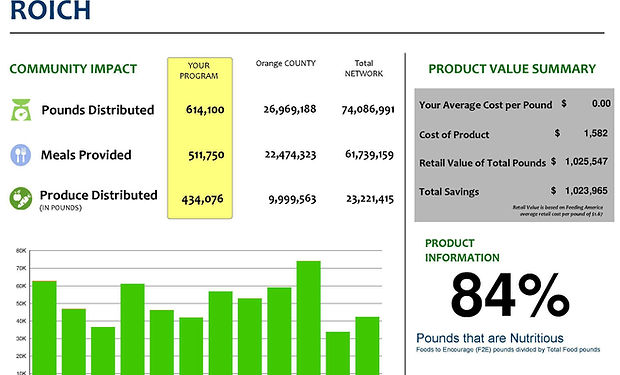Click Orange County value 22,474,323
Screen dimensions: 620x375
coord(290,155)
